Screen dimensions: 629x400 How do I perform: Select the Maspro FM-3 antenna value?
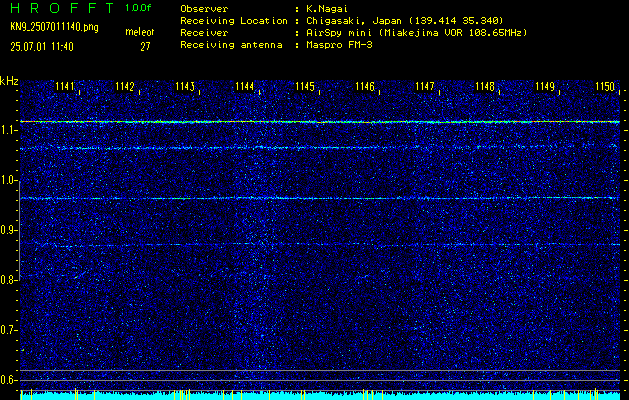(339, 45)
